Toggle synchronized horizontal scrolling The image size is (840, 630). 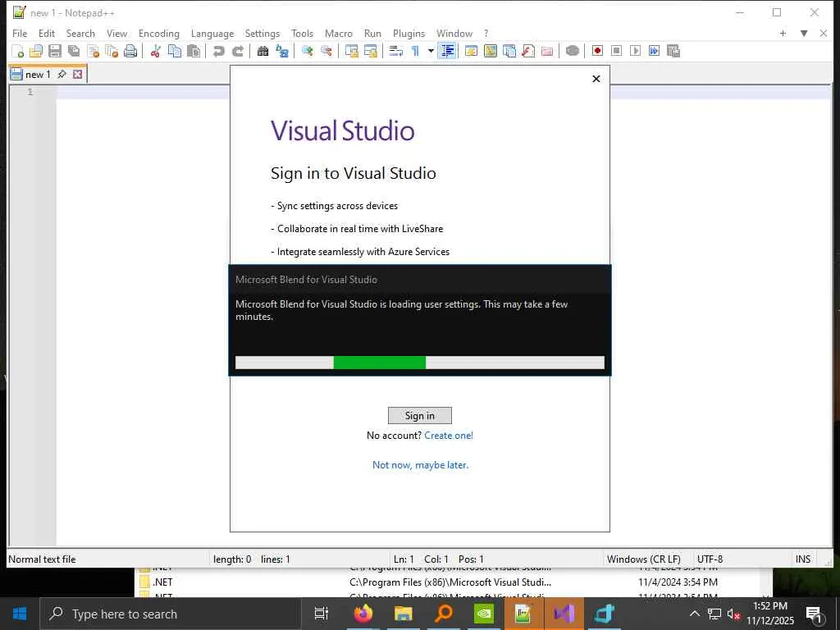[370, 51]
